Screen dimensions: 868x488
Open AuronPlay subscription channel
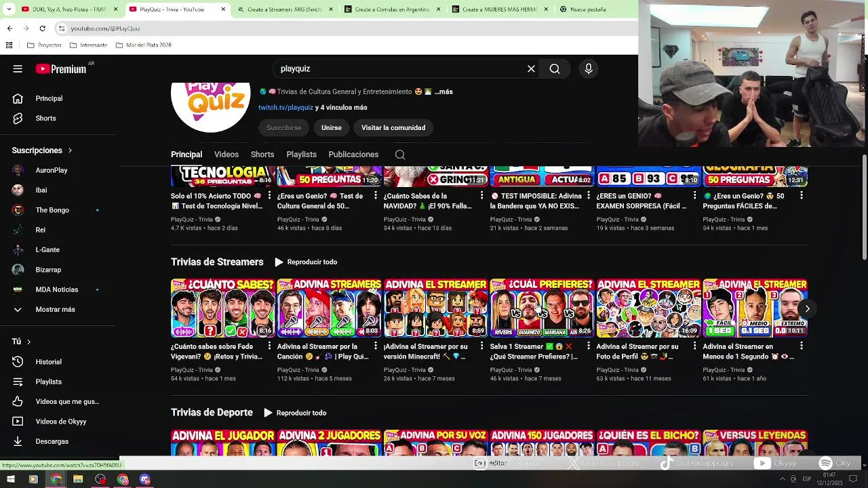point(52,170)
